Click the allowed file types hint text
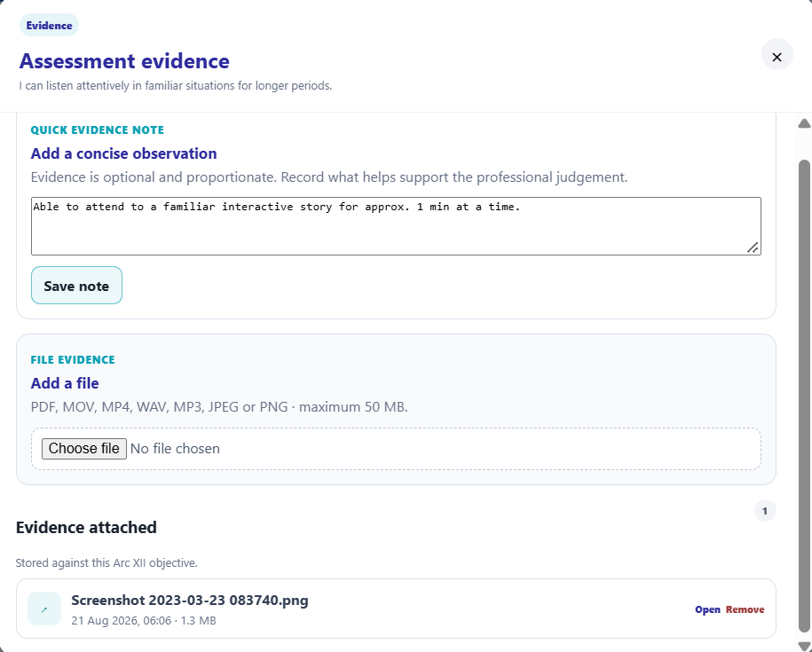 [x=219, y=407]
